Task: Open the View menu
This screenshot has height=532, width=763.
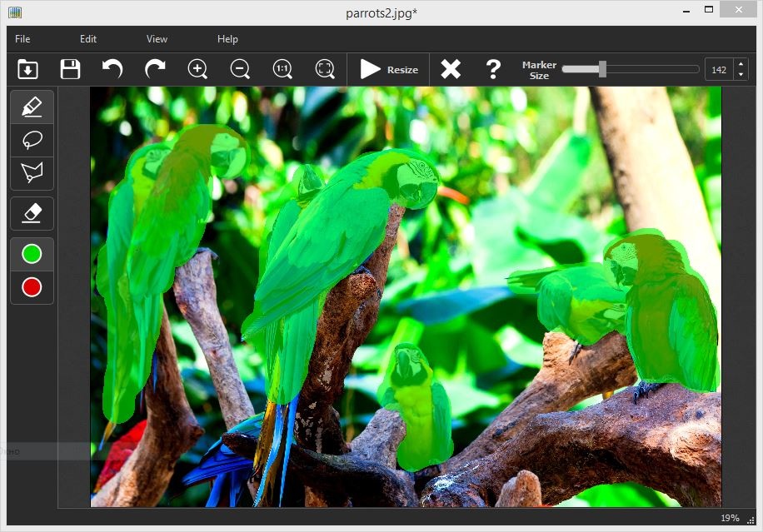Action: click(157, 39)
